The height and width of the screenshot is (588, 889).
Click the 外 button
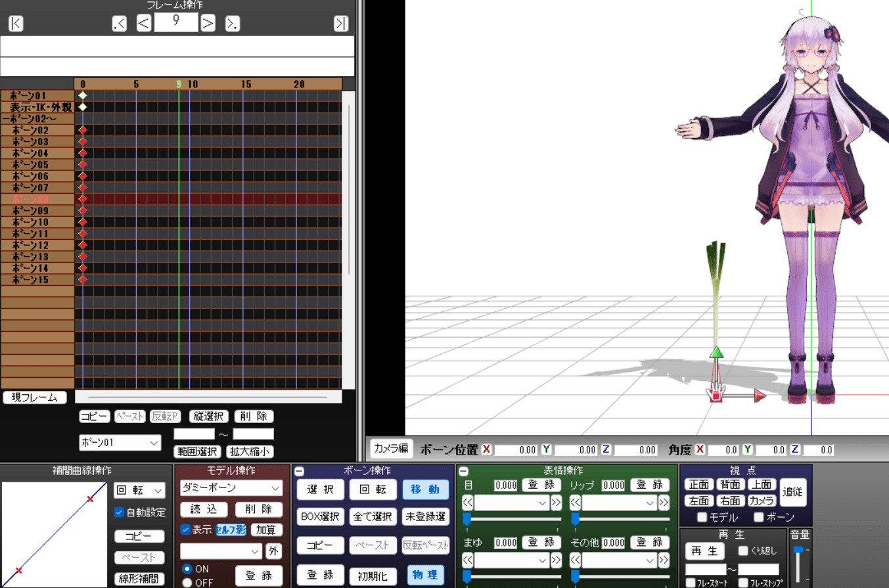pyautogui.click(x=273, y=551)
